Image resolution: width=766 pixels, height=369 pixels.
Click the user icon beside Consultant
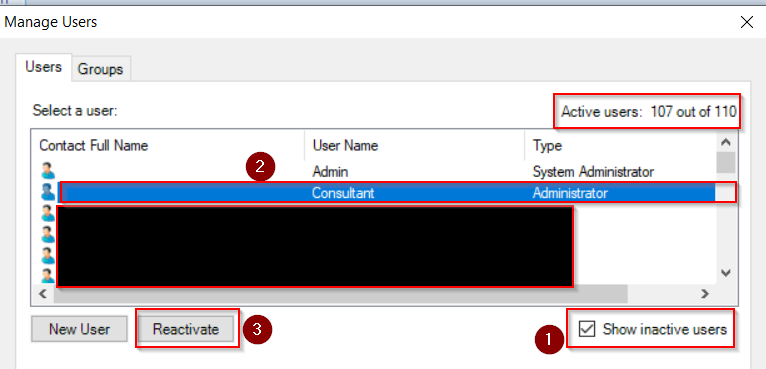pyautogui.click(x=48, y=193)
